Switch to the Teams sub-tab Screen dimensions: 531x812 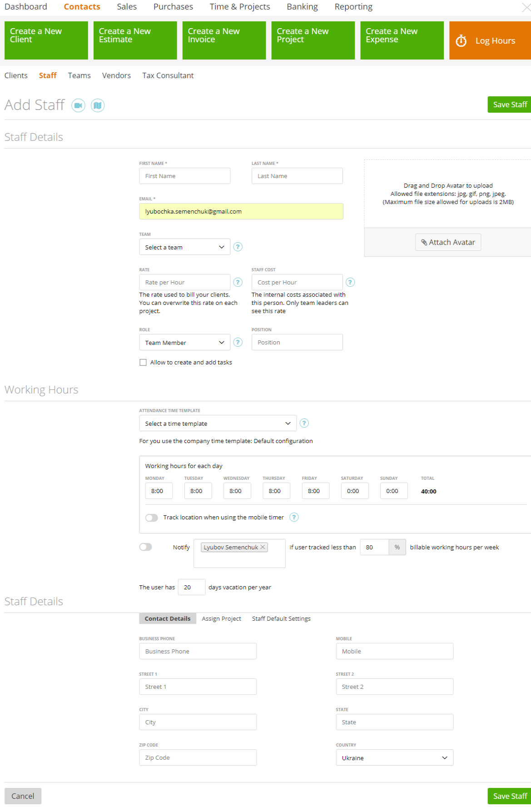pyautogui.click(x=79, y=75)
